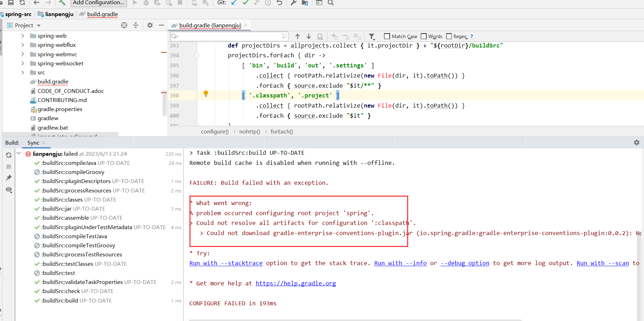Click the Synchronize refresh icon in main toolbar
This screenshot has height=321, width=644.
(x=22, y=3)
